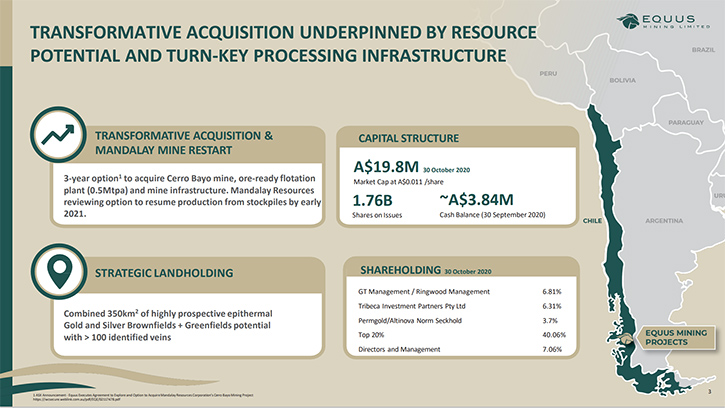Click the 'Capital Structure' heading

coord(408,138)
